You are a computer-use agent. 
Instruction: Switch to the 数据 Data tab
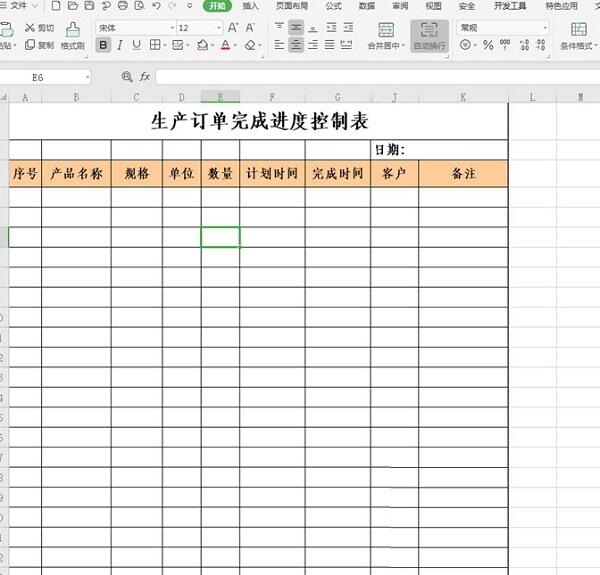pyautogui.click(x=367, y=6)
